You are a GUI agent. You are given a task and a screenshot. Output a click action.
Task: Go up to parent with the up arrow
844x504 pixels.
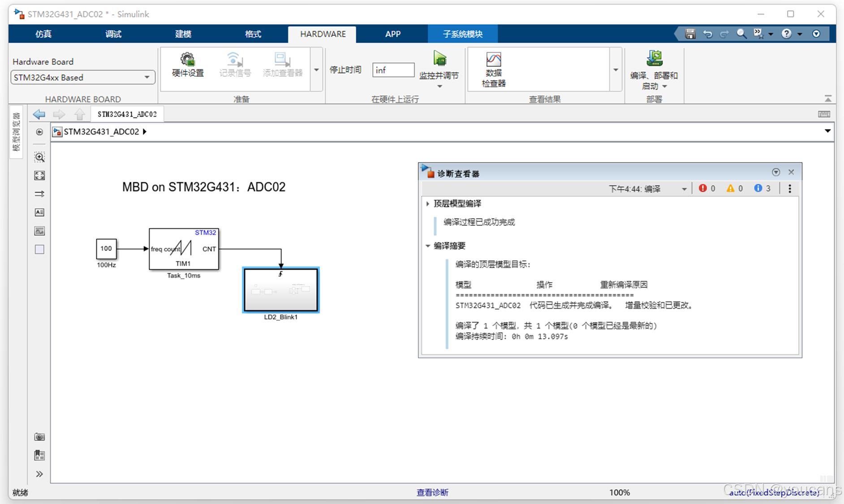[80, 114]
